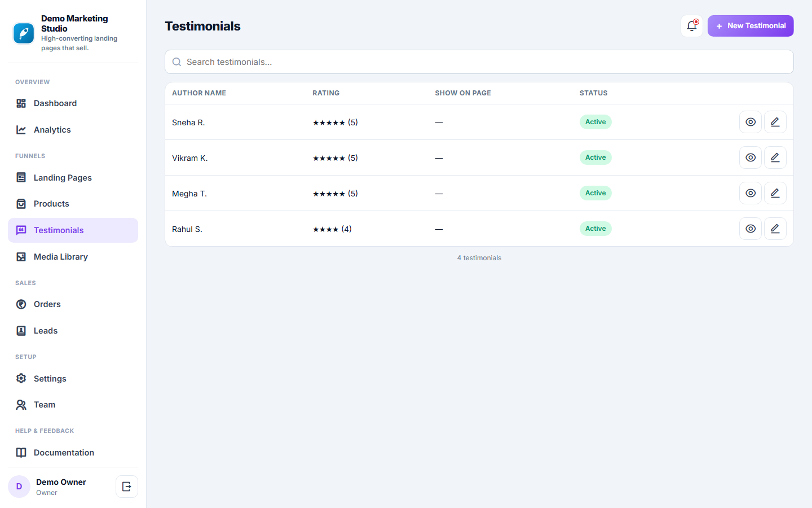The height and width of the screenshot is (508, 812).
Task: View Sneha R. testimonial with eye icon
Action: click(x=751, y=122)
